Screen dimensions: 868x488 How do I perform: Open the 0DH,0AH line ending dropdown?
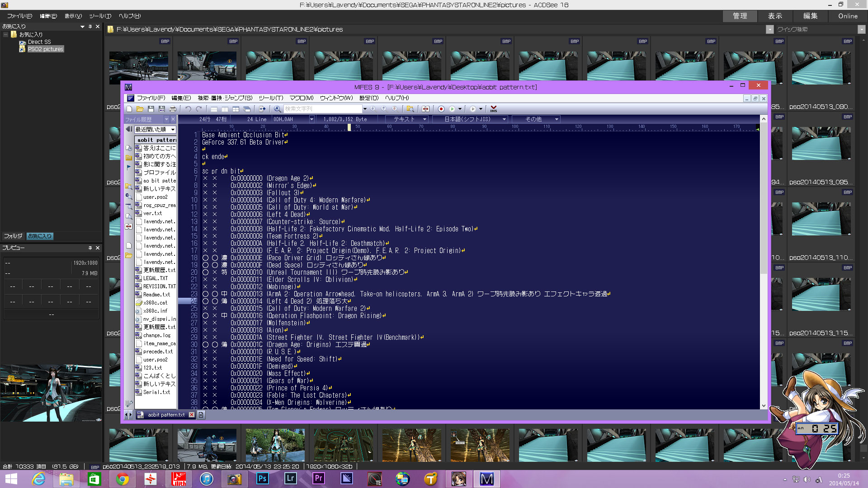click(x=311, y=119)
